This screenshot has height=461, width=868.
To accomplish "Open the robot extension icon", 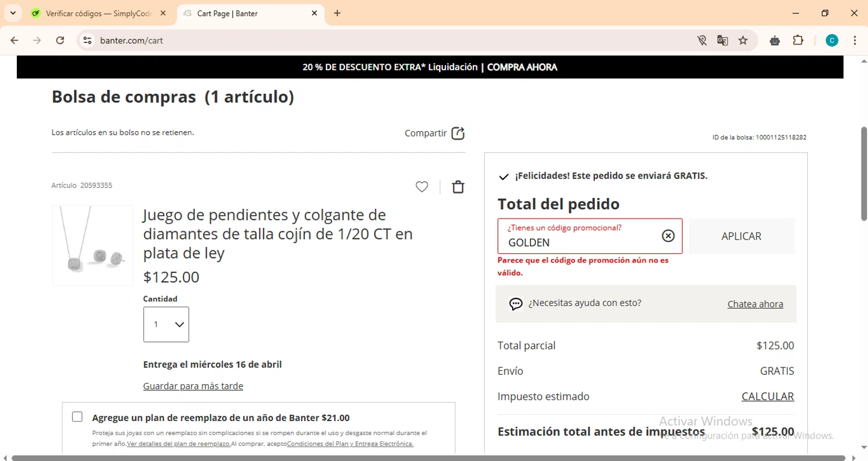I will tap(775, 40).
